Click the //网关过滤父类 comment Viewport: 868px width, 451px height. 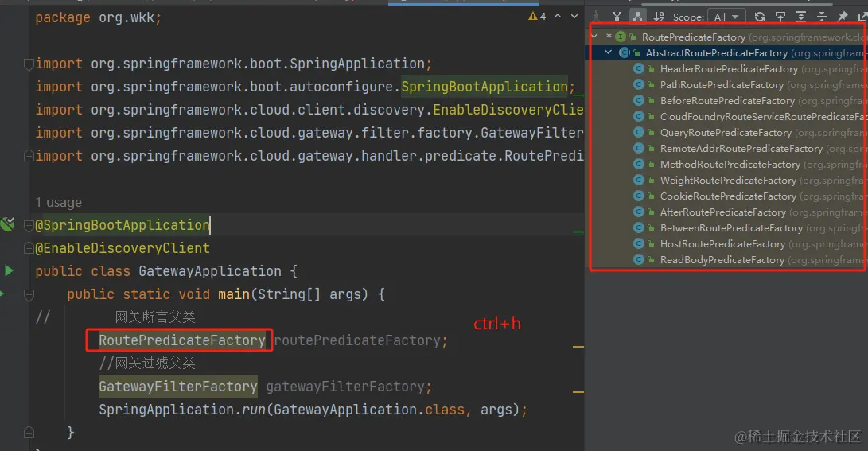point(147,363)
